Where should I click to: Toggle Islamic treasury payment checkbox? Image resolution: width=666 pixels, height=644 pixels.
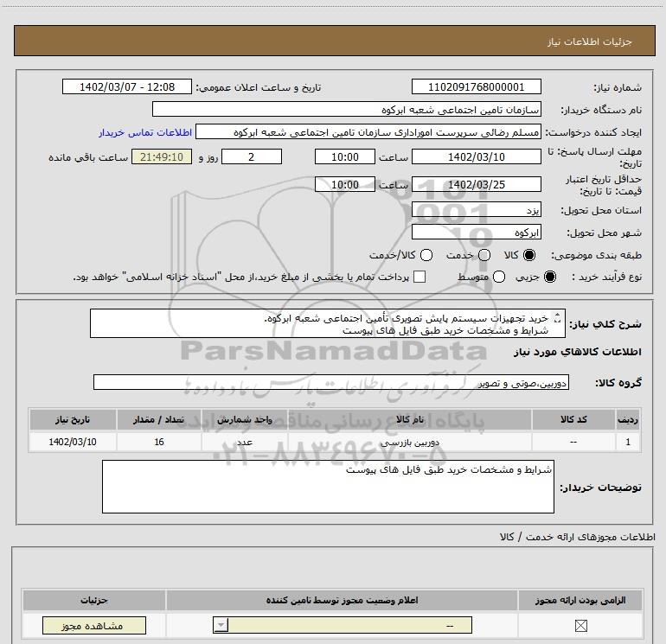(x=419, y=277)
